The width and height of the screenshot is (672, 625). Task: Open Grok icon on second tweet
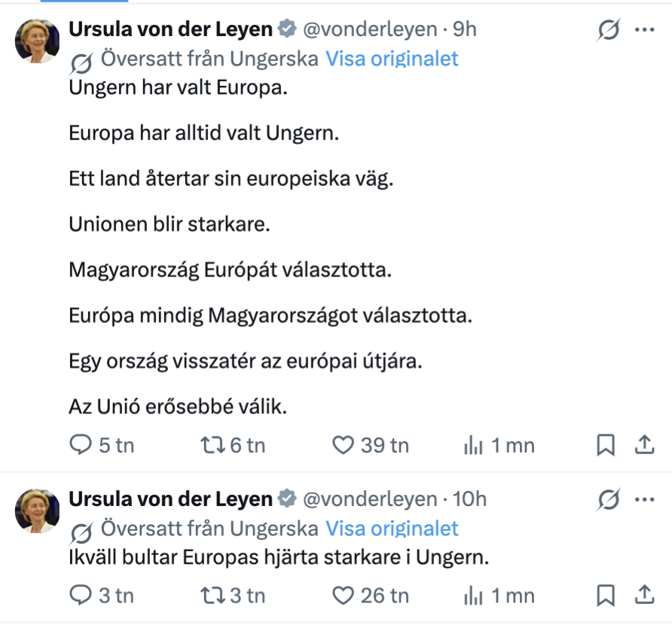coord(607,498)
